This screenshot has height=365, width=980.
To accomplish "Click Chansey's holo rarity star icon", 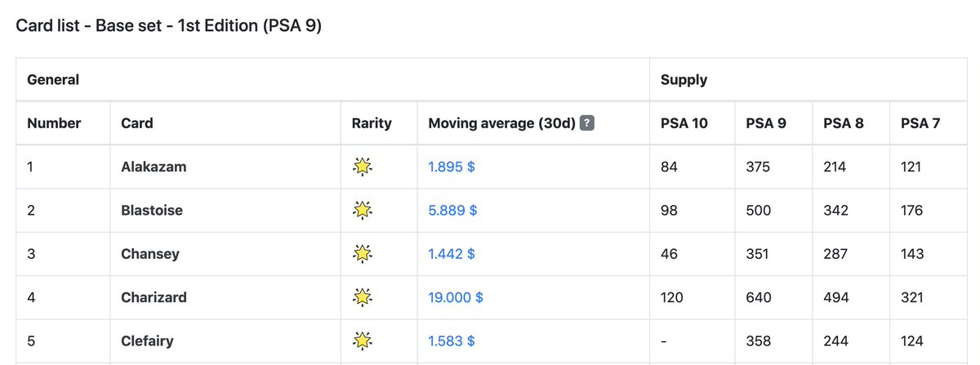I will [362, 254].
